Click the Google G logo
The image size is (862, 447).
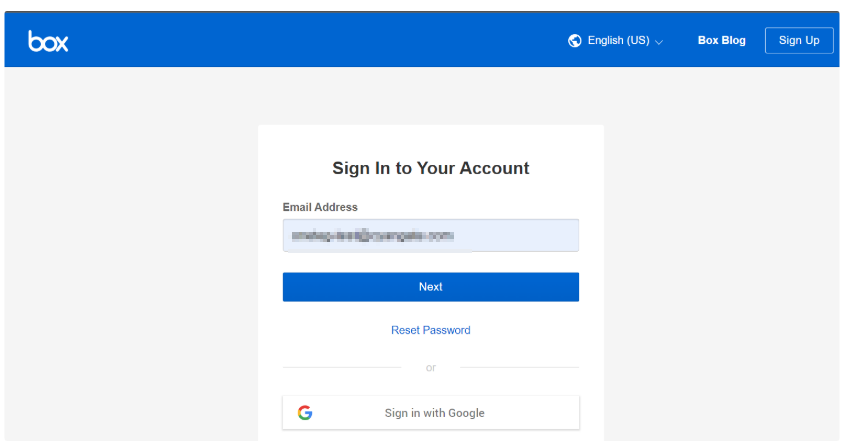tap(305, 413)
